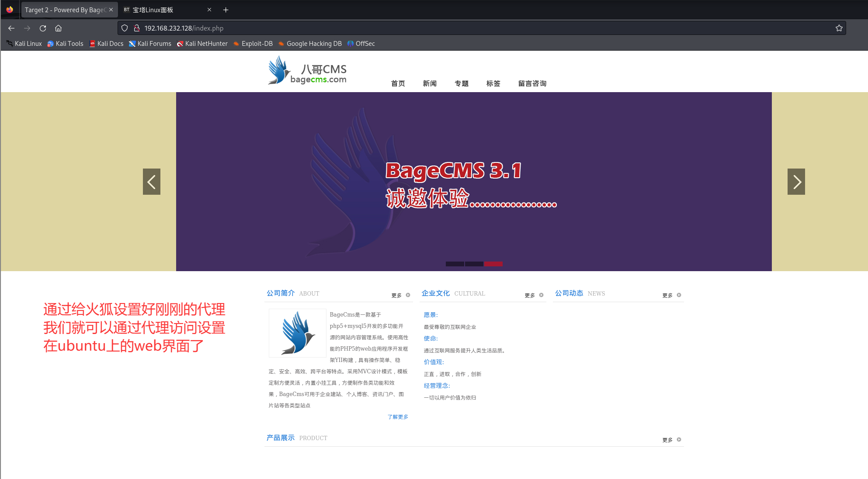The height and width of the screenshot is (479, 868).
Task: Open a new browser tab
Action: (x=226, y=10)
